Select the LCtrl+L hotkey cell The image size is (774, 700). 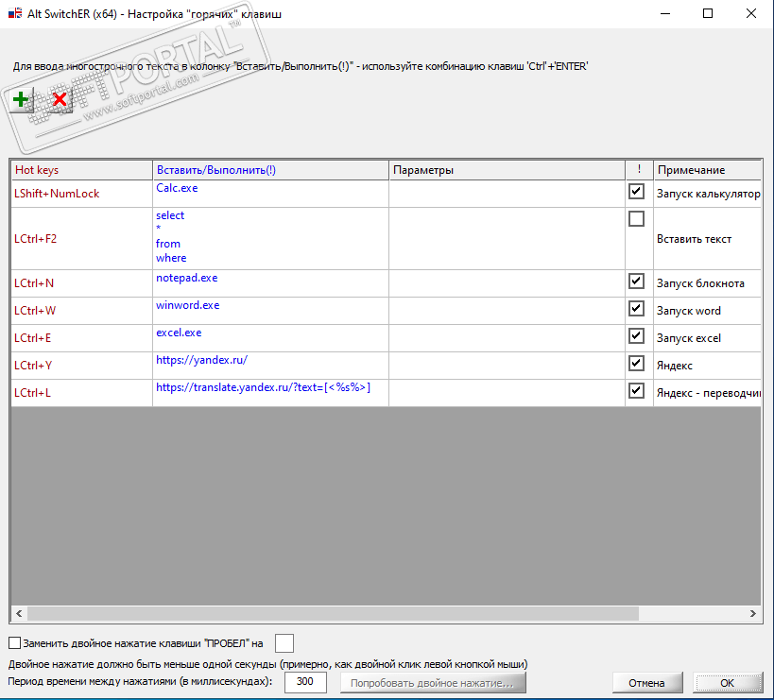81,393
